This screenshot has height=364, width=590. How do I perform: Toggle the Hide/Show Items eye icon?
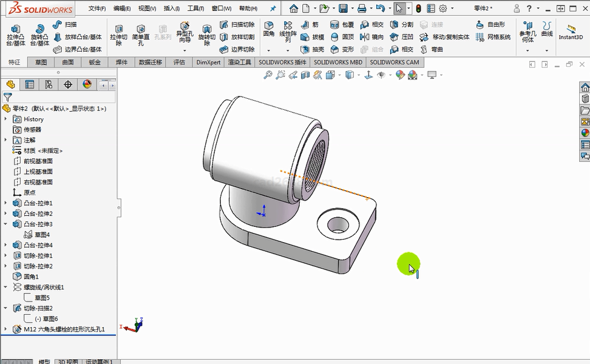[x=381, y=75]
